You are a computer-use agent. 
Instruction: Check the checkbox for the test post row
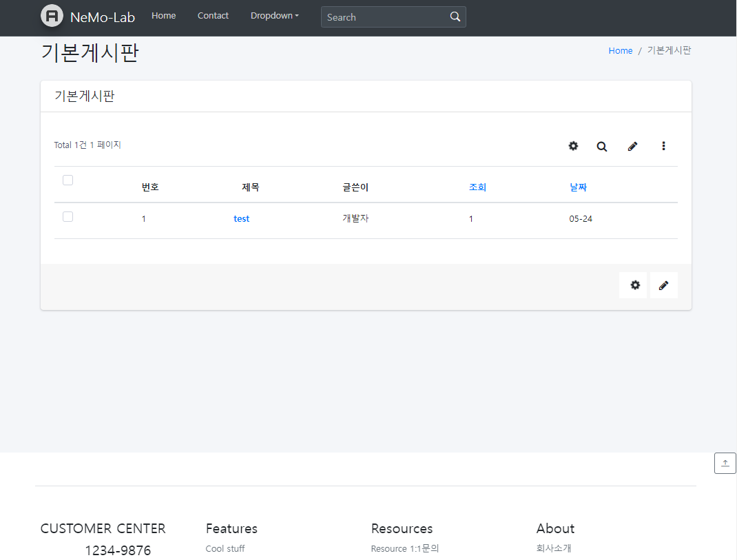(x=68, y=217)
